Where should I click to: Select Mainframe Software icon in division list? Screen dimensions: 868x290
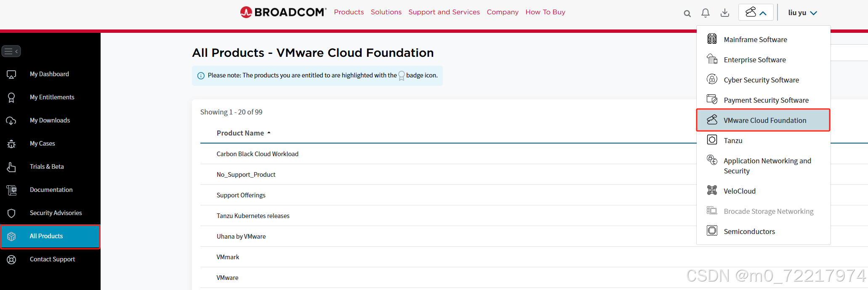pos(712,39)
